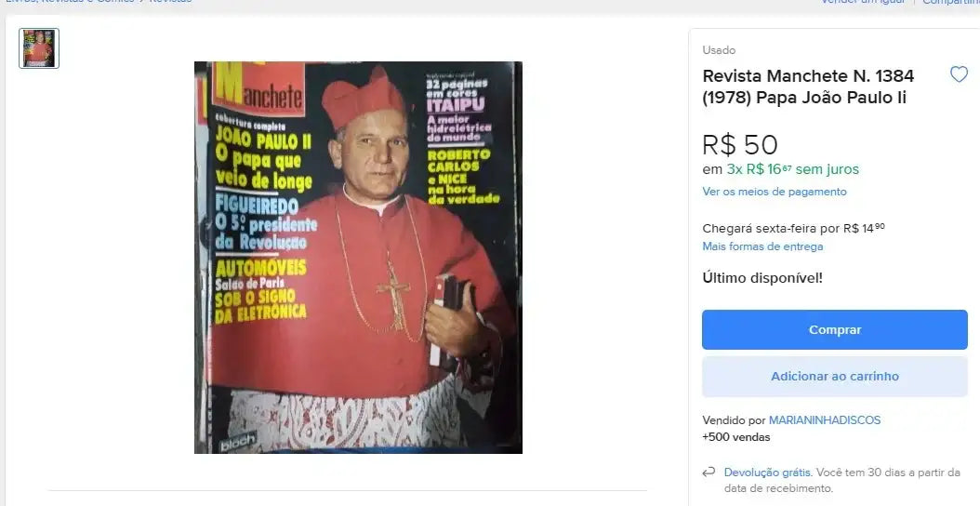980x506 pixels.
Task: Click Vender um igual link
Action: pyautogui.click(x=863, y=2)
